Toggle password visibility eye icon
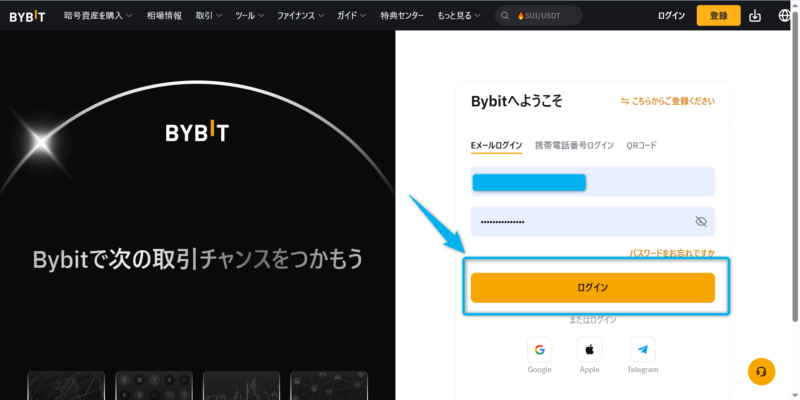The image size is (800, 400). (701, 221)
